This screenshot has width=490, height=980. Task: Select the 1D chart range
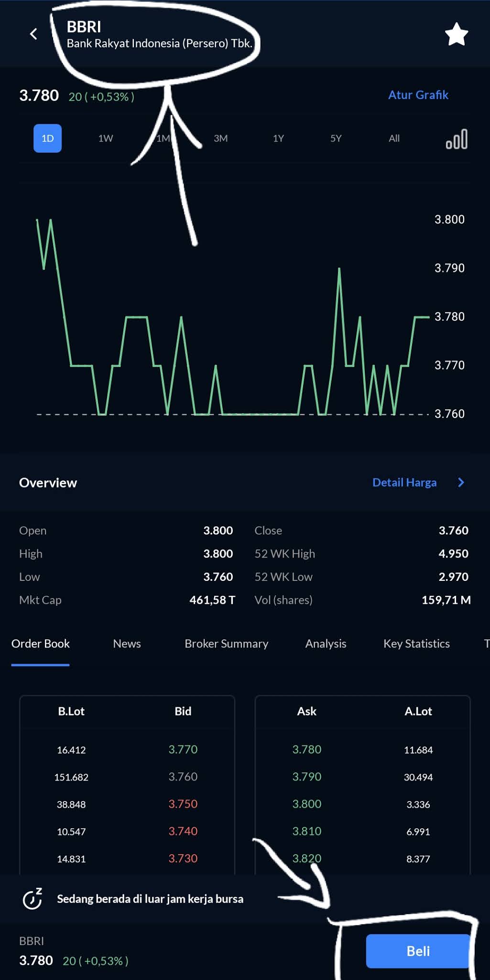(x=47, y=138)
